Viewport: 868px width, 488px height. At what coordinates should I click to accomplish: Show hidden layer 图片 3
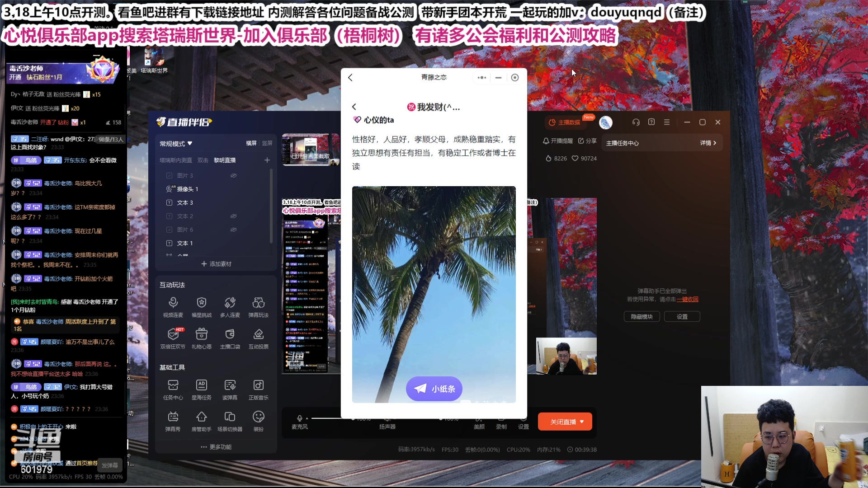point(233,175)
